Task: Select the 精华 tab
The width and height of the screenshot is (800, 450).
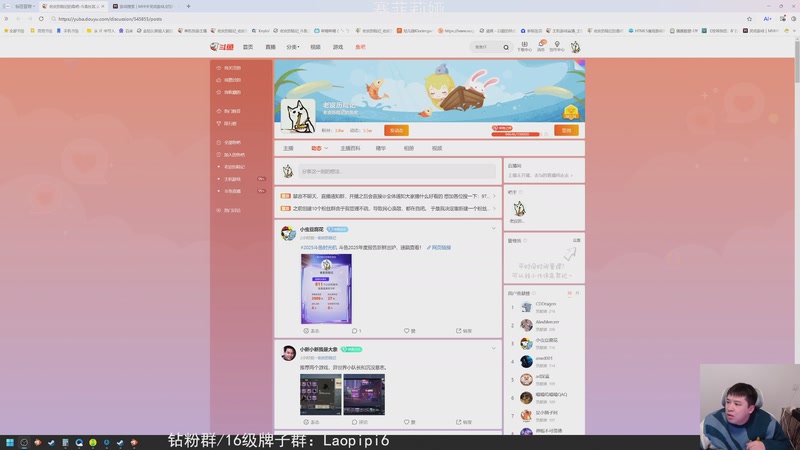Action: 381,148
